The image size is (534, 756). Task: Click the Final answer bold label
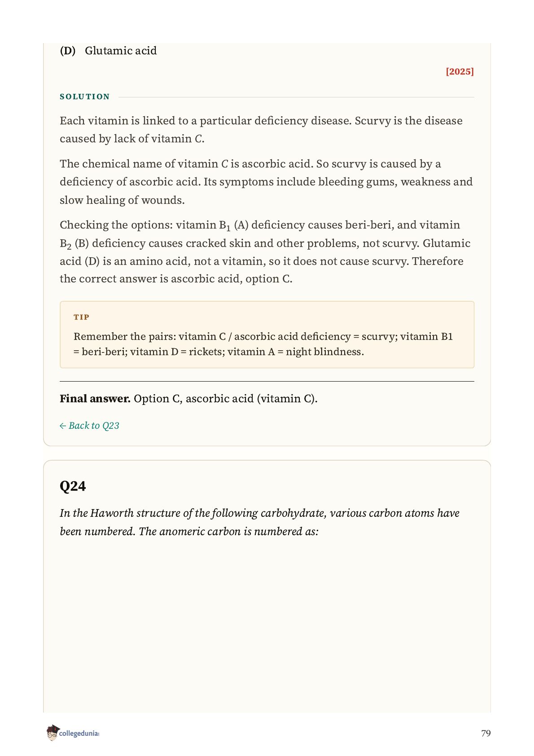click(95, 399)
